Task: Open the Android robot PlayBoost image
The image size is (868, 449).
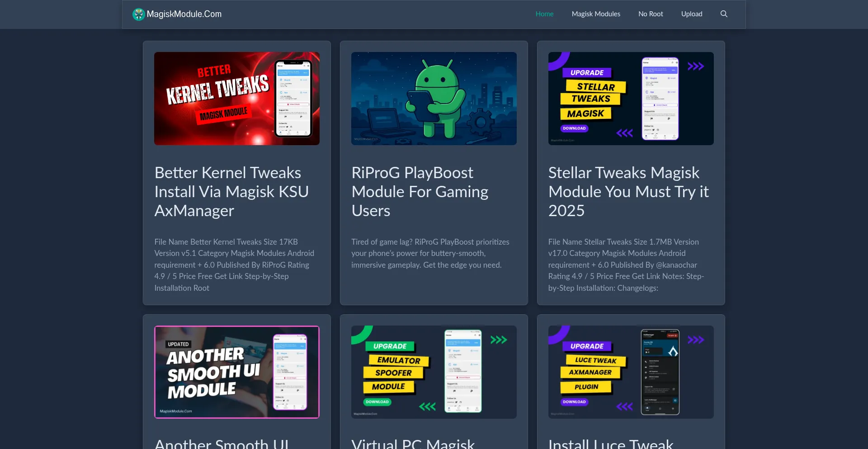Action: (434, 99)
